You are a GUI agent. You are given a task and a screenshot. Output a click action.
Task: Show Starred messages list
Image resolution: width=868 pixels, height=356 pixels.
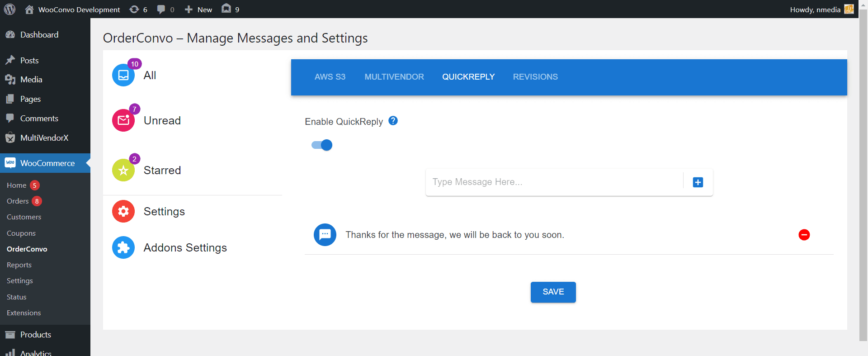(x=162, y=171)
